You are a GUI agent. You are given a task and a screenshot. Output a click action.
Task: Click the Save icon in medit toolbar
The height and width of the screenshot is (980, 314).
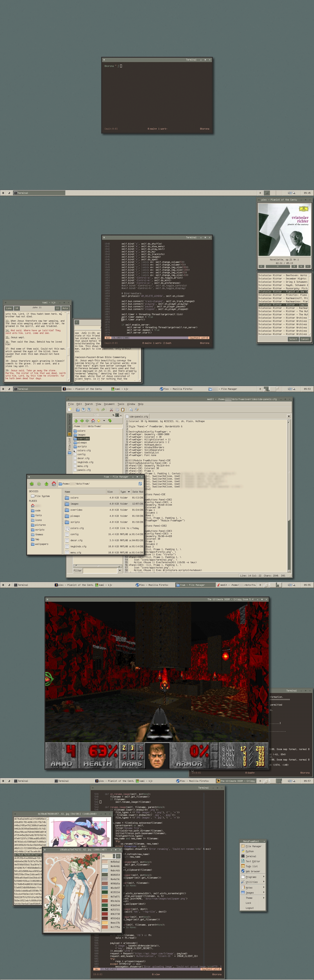(x=83, y=410)
